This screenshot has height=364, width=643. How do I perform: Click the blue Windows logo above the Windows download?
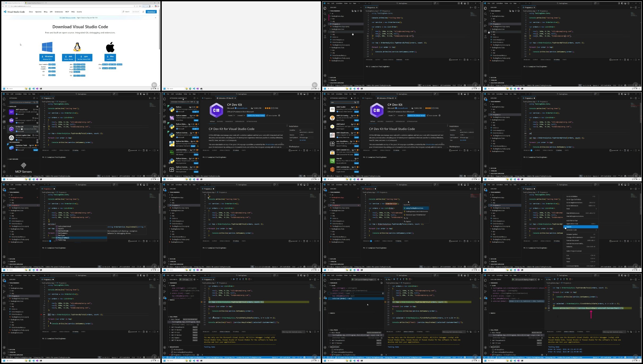[47, 47]
